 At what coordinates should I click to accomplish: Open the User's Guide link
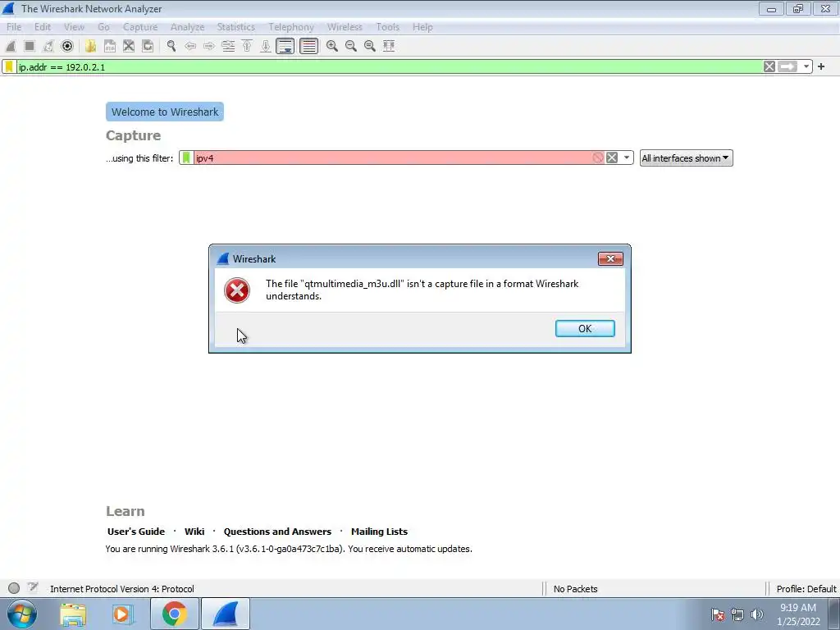click(x=136, y=532)
